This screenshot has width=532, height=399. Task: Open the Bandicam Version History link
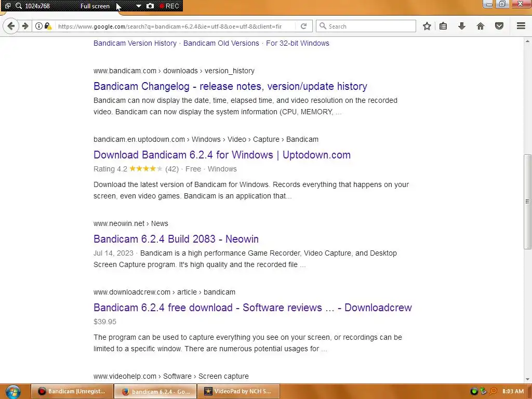(x=135, y=43)
